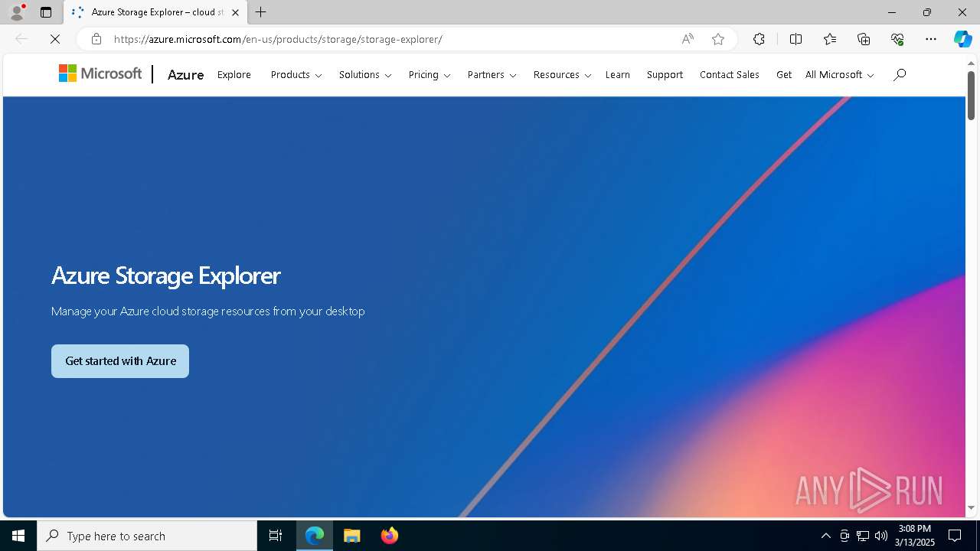Open Copilot sidebar

click(962, 39)
